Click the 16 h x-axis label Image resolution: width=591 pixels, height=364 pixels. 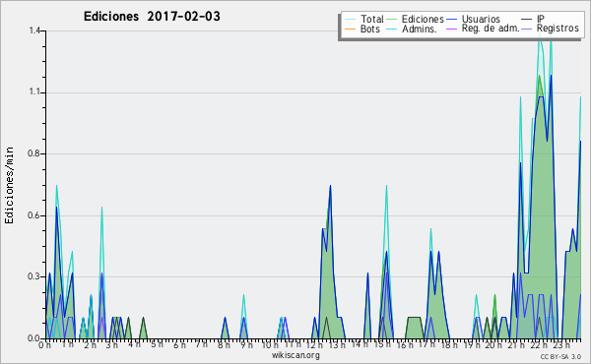(406, 345)
